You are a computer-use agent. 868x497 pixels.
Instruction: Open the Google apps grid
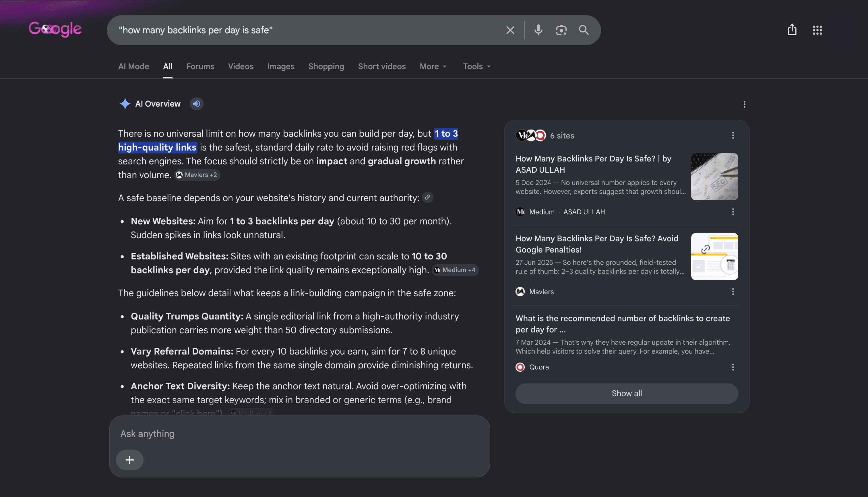tap(817, 30)
